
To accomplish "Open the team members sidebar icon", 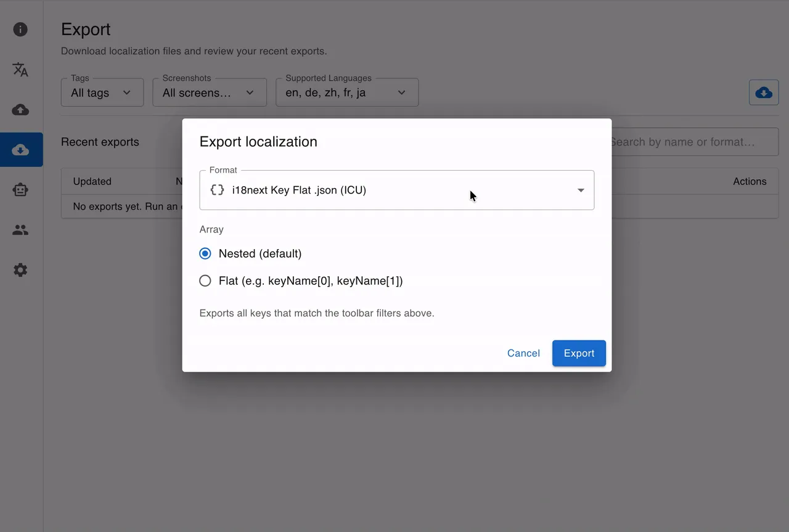I will tap(20, 230).
